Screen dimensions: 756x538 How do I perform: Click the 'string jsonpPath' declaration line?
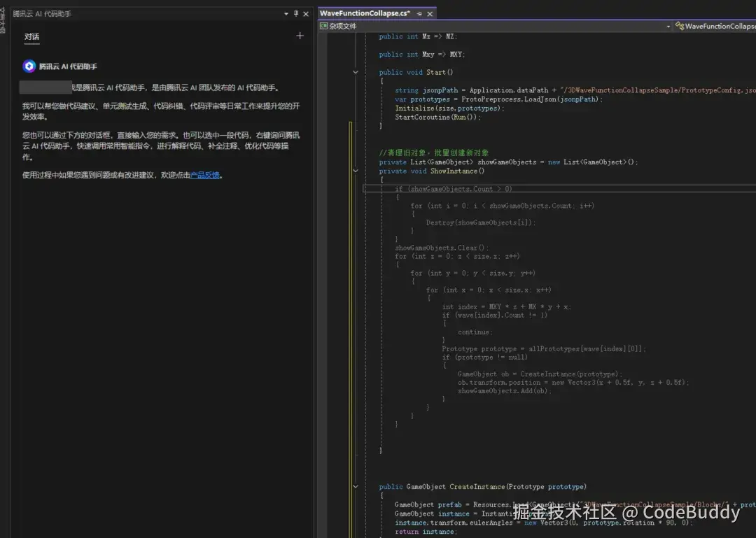(x=575, y=90)
